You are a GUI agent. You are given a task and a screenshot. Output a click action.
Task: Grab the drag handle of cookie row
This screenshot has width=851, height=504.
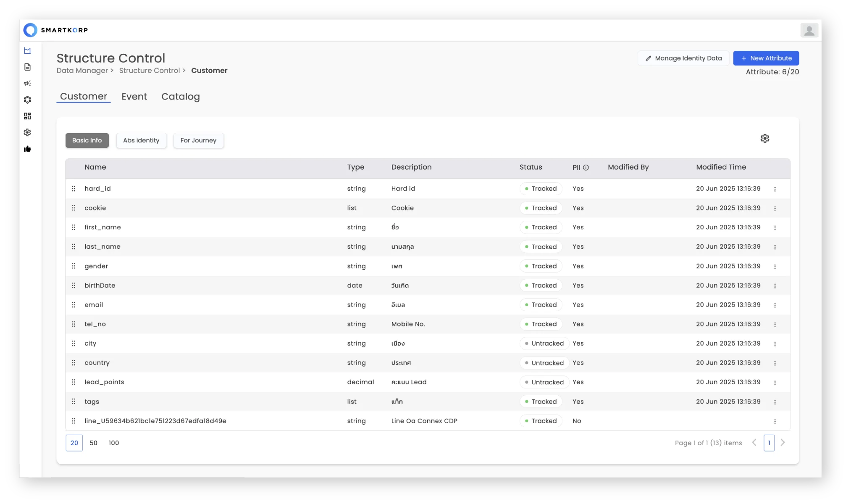(x=74, y=208)
